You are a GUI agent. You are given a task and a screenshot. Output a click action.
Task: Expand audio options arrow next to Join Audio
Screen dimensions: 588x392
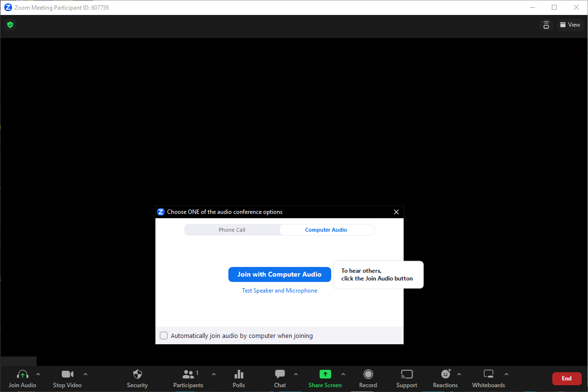38,374
